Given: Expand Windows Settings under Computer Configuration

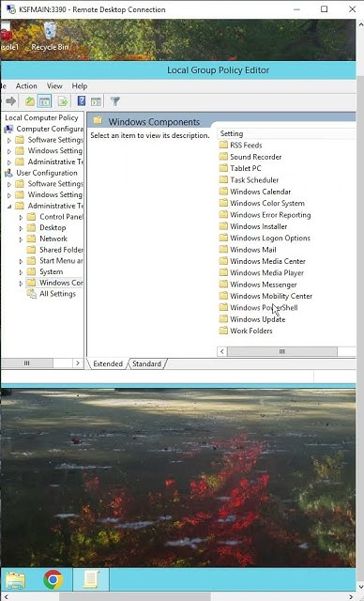Looking at the screenshot, I should tap(9, 151).
